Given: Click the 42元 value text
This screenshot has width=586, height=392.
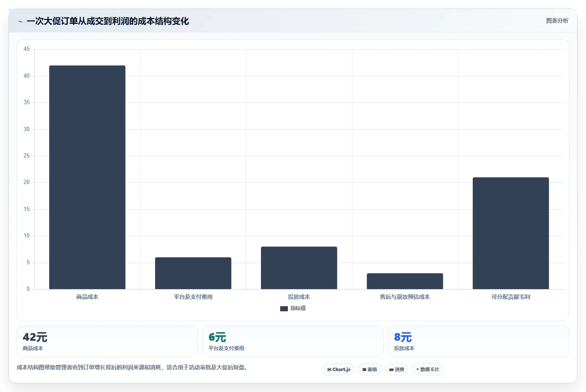Looking at the screenshot, I should 35,337.
